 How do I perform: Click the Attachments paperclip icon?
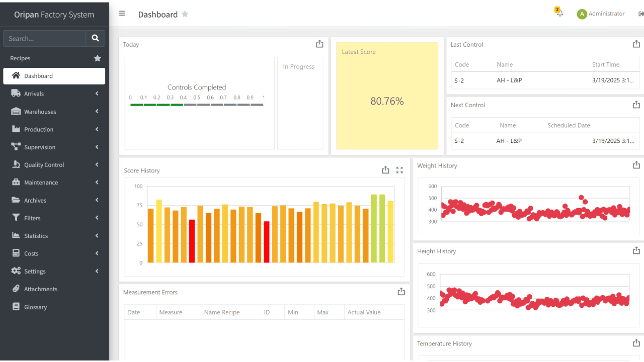[16, 289]
